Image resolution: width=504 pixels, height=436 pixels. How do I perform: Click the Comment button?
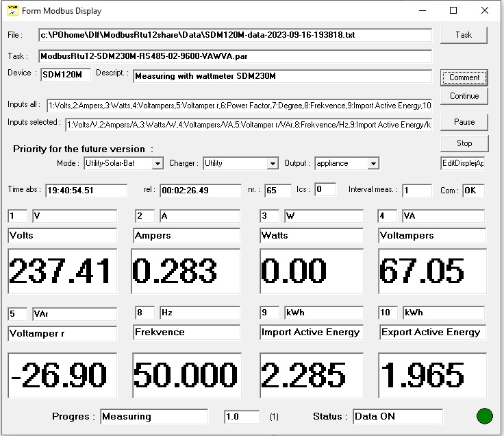coord(464,77)
